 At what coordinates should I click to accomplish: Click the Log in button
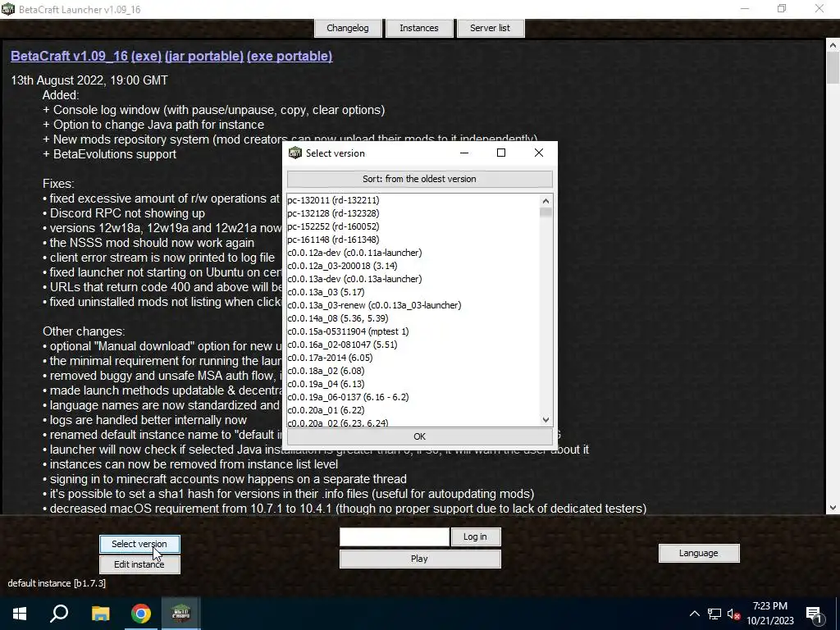pyautogui.click(x=475, y=536)
